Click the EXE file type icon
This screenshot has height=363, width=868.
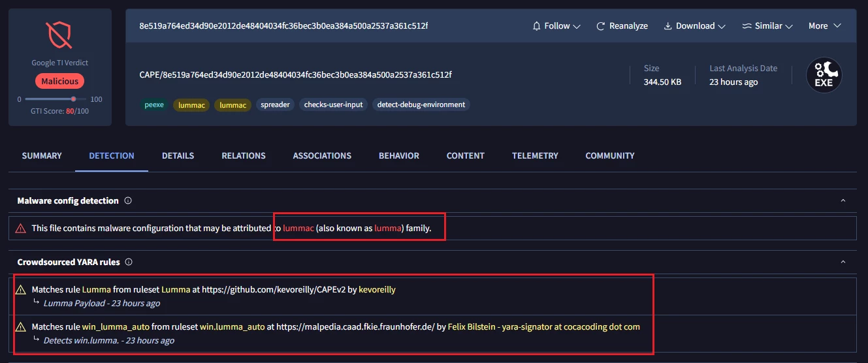tap(824, 75)
